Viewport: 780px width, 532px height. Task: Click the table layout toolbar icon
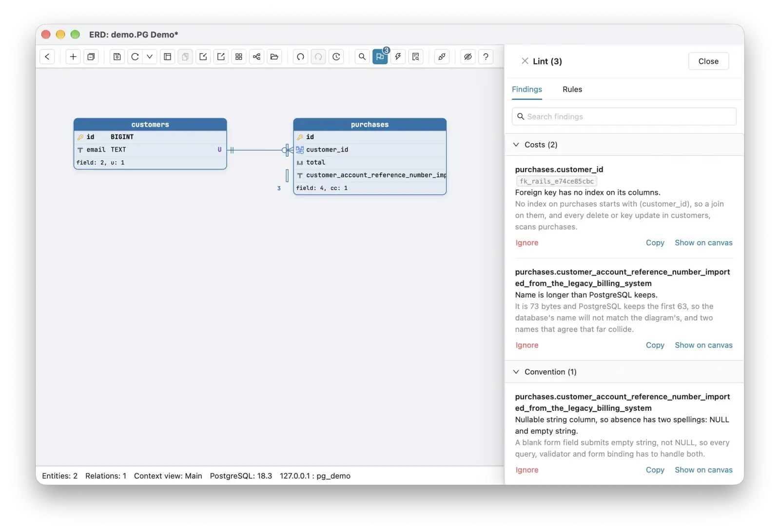point(167,57)
